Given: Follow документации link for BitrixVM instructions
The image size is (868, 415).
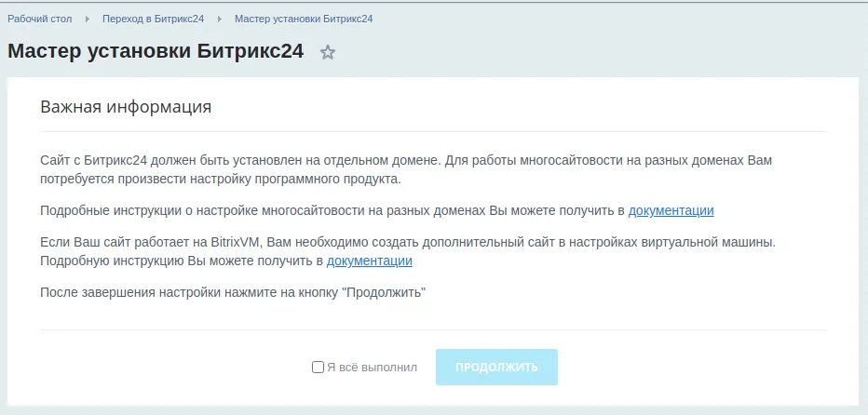Looking at the screenshot, I should pyautogui.click(x=369, y=261).
